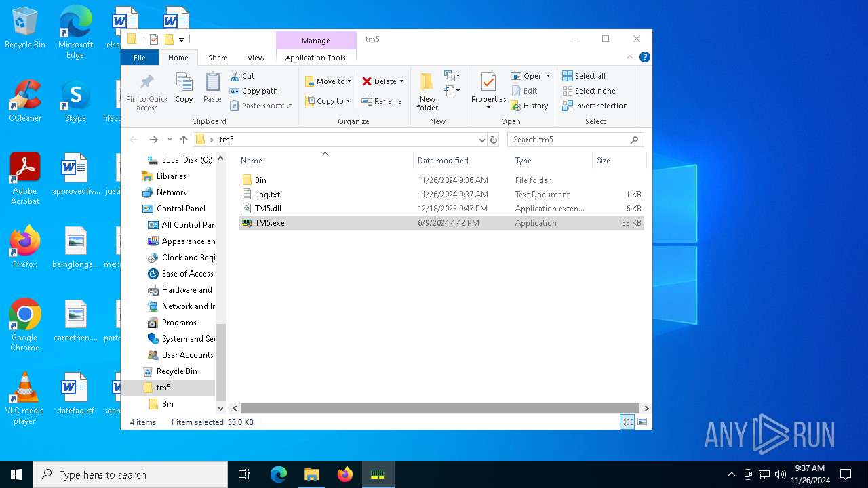
Task: Show hidden system tray icons
Action: tap(731, 474)
